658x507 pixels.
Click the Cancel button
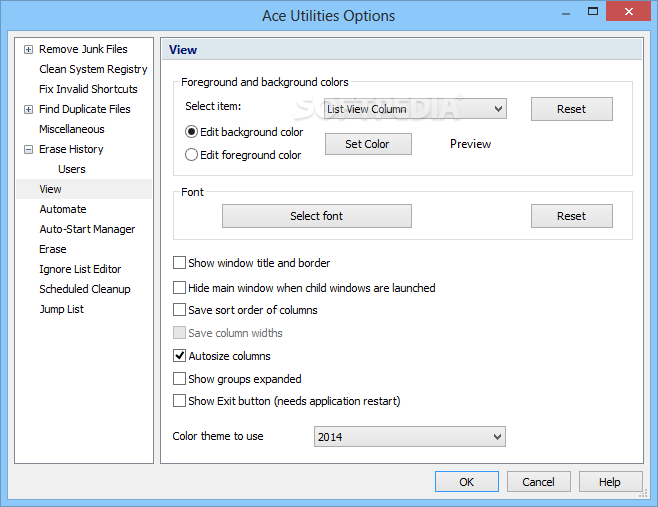538,481
